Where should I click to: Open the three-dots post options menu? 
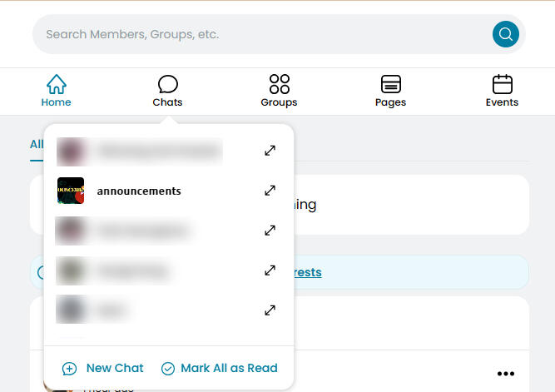(x=505, y=373)
